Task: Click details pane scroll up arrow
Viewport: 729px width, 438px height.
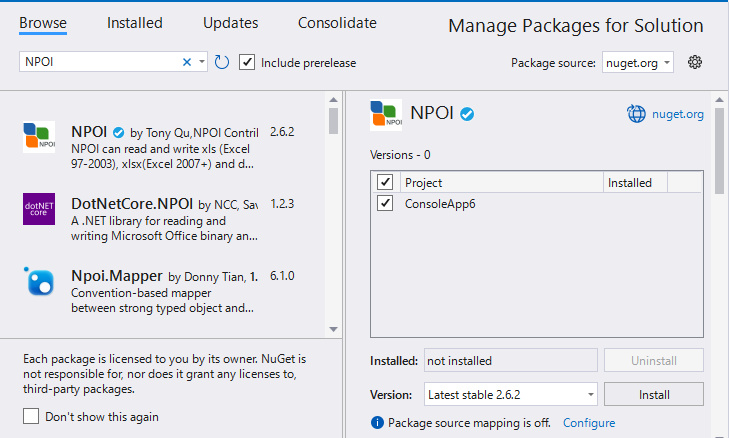Action: [x=719, y=100]
